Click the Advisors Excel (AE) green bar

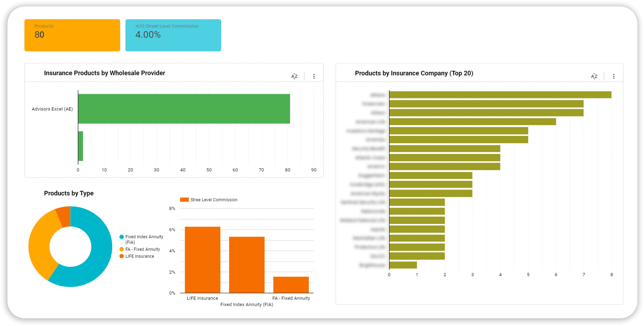coord(184,109)
